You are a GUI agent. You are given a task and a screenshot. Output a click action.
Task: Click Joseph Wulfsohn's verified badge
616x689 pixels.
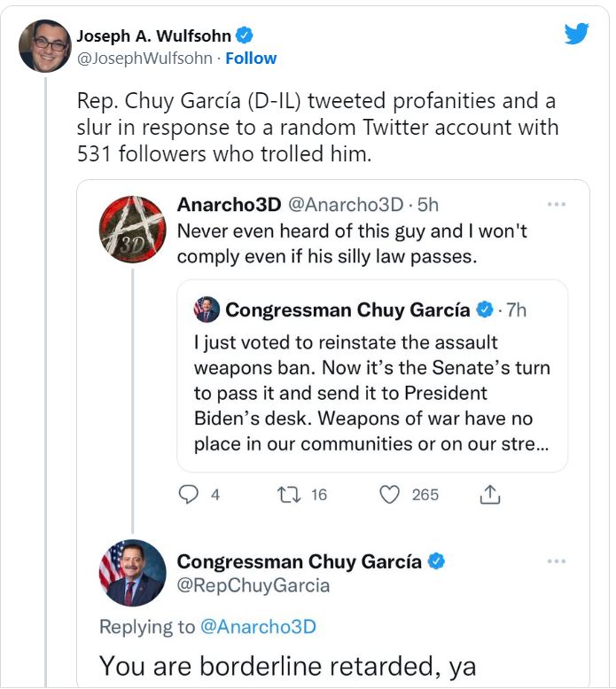coord(245,35)
